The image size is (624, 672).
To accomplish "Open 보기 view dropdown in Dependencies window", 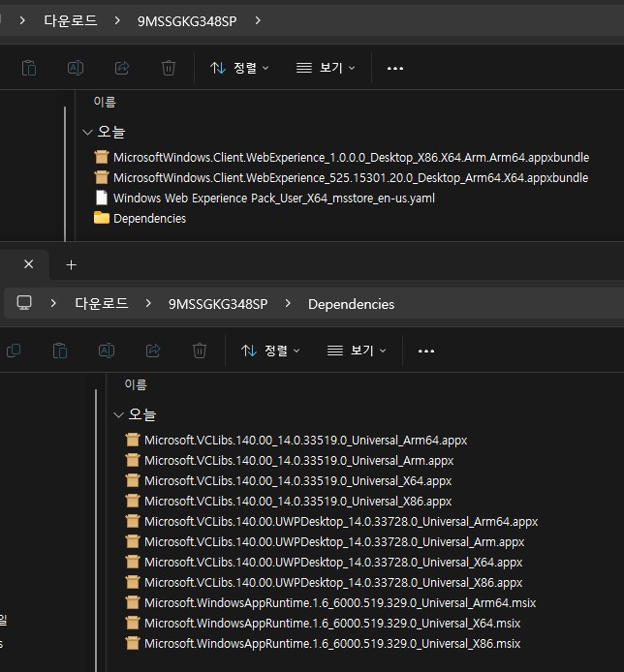I will (x=357, y=351).
